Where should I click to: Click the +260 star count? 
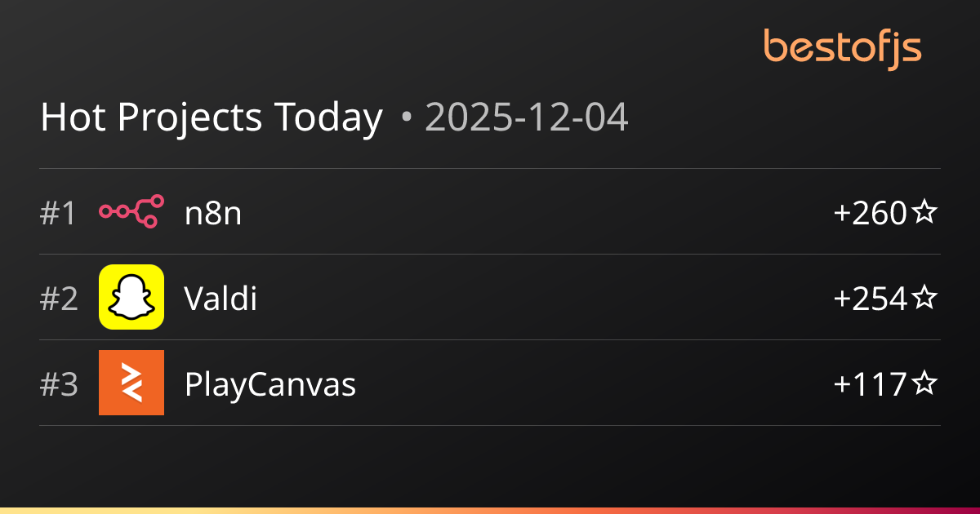click(871, 214)
